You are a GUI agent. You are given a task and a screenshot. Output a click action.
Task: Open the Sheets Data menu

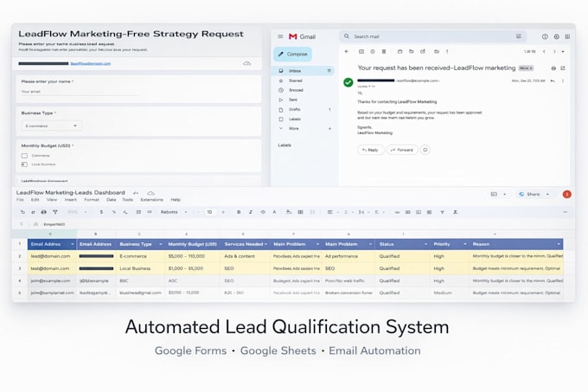(111, 200)
